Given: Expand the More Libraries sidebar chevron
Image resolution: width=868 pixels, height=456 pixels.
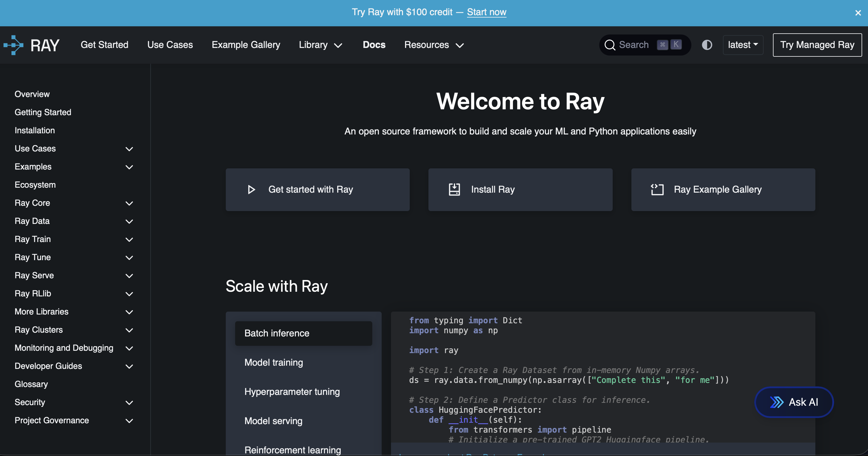Looking at the screenshot, I should (x=129, y=312).
